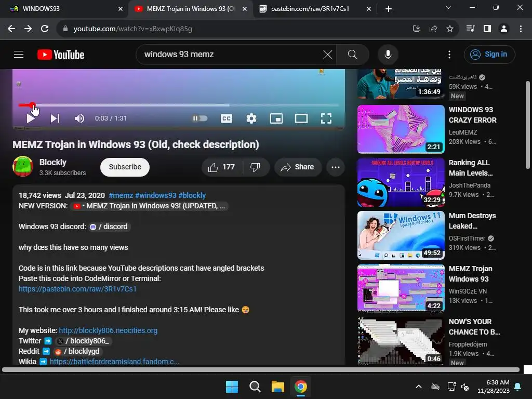Open the YouTube guide hamburger menu
532x399 pixels.
click(x=19, y=54)
